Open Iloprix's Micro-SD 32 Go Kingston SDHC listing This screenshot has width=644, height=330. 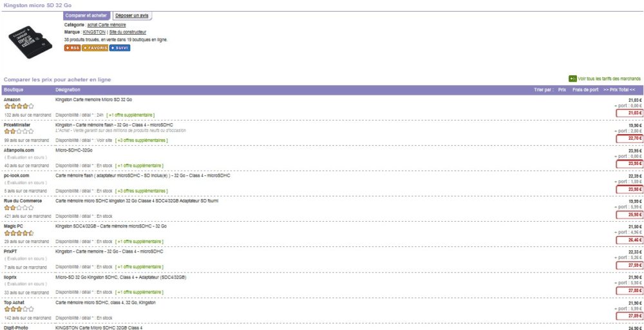121,277
